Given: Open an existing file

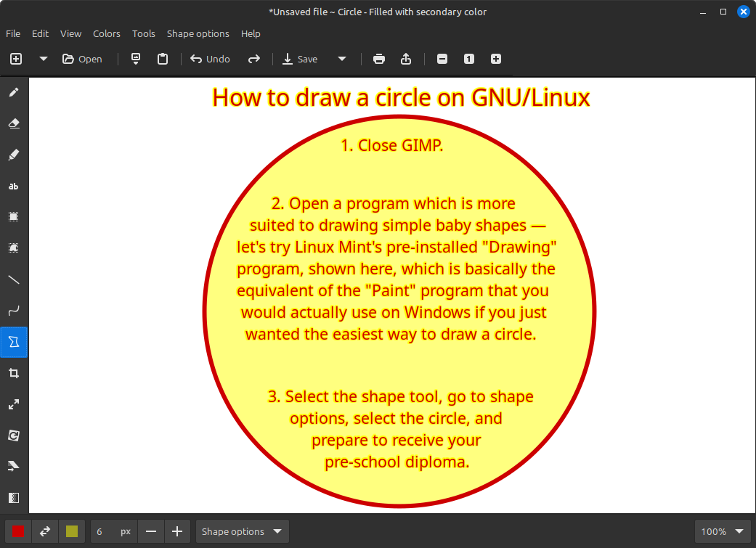Looking at the screenshot, I should point(83,59).
